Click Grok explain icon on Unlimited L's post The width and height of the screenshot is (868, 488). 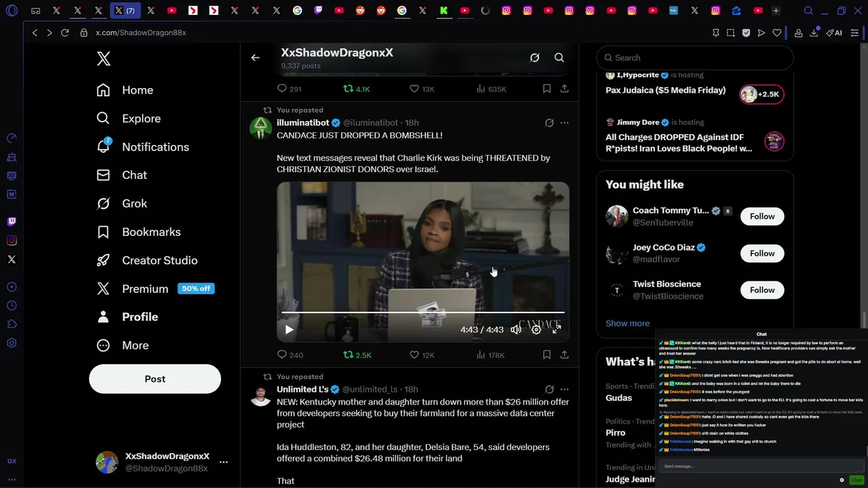point(549,389)
